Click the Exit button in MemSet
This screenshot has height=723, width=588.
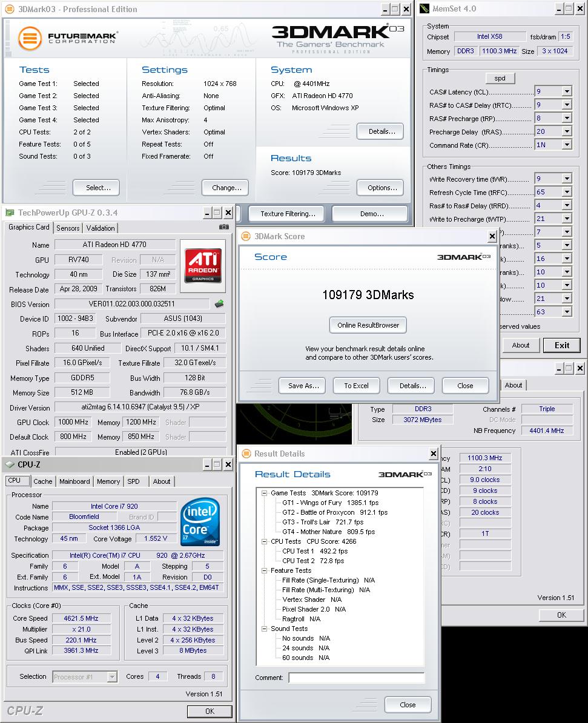(562, 345)
